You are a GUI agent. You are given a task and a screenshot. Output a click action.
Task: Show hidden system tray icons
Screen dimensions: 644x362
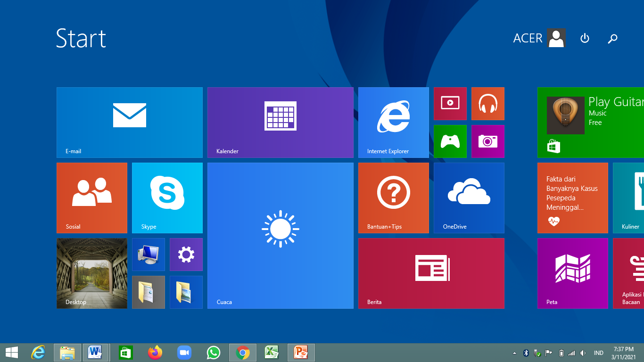[514, 353]
